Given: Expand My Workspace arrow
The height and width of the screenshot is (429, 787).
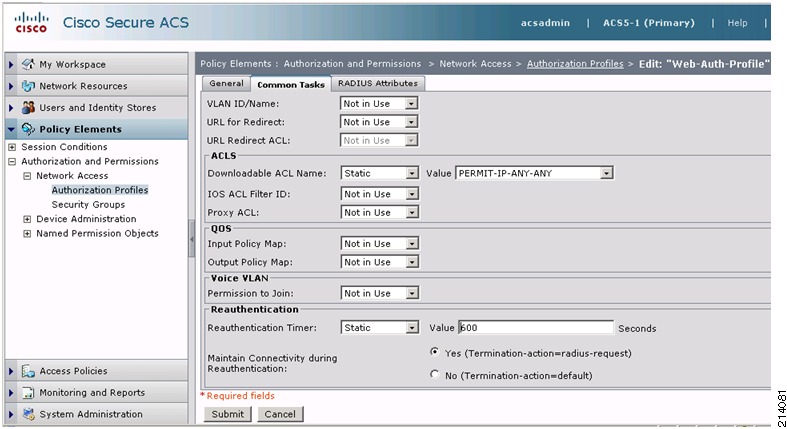Looking at the screenshot, I should tap(11, 64).
